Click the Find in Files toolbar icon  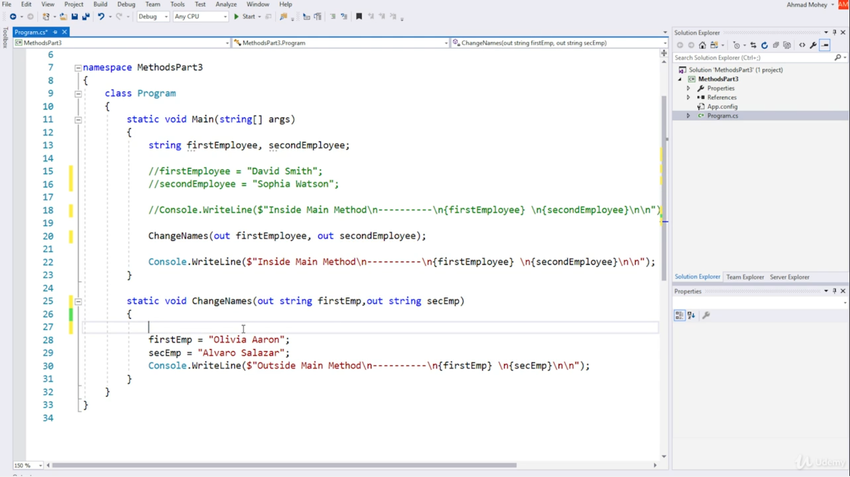tap(284, 17)
